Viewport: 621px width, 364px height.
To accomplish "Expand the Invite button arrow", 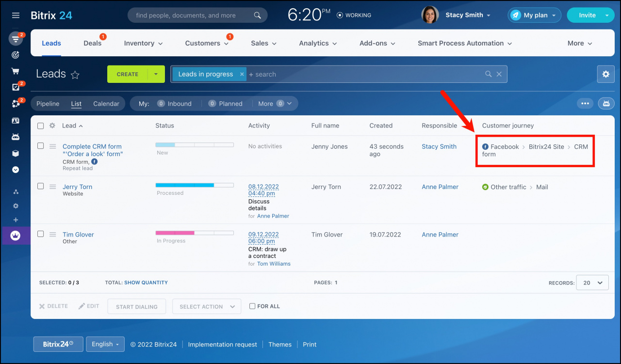I will click(607, 15).
